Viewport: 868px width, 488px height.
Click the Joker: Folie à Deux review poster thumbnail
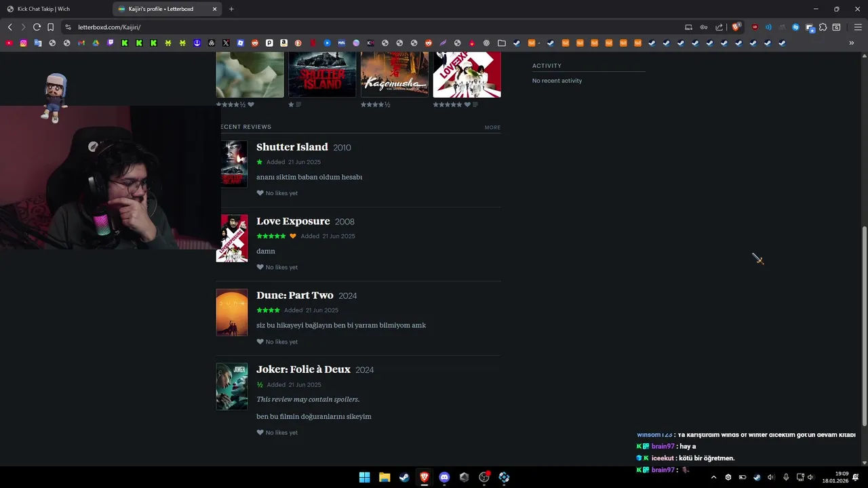coord(232,386)
